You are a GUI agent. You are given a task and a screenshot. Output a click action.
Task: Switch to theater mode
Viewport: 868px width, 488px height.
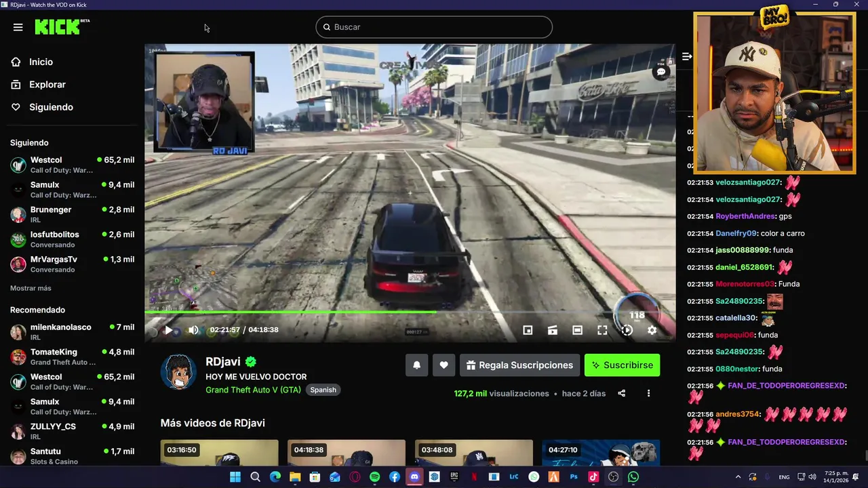tap(577, 330)
